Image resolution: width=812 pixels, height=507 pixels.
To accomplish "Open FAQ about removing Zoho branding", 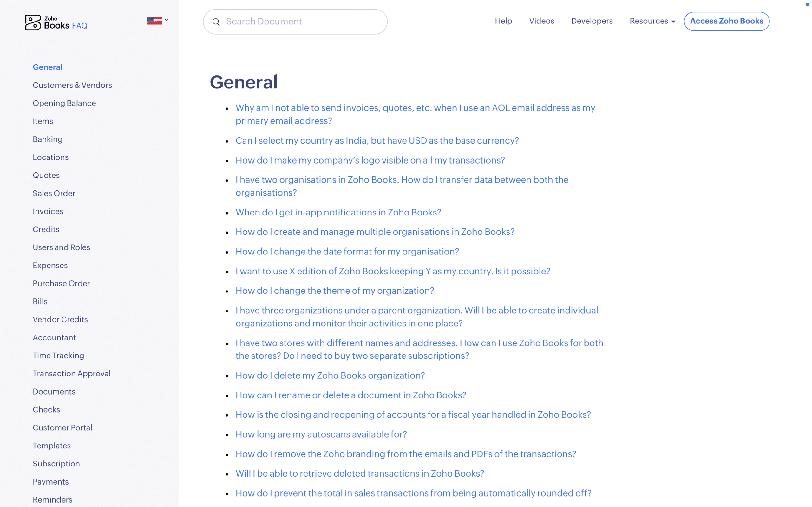I will (x=405, y=454).
